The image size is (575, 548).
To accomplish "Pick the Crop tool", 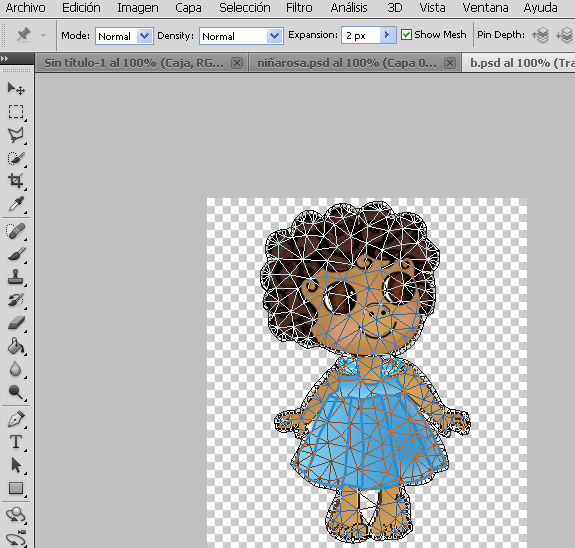I will [16, 180].
